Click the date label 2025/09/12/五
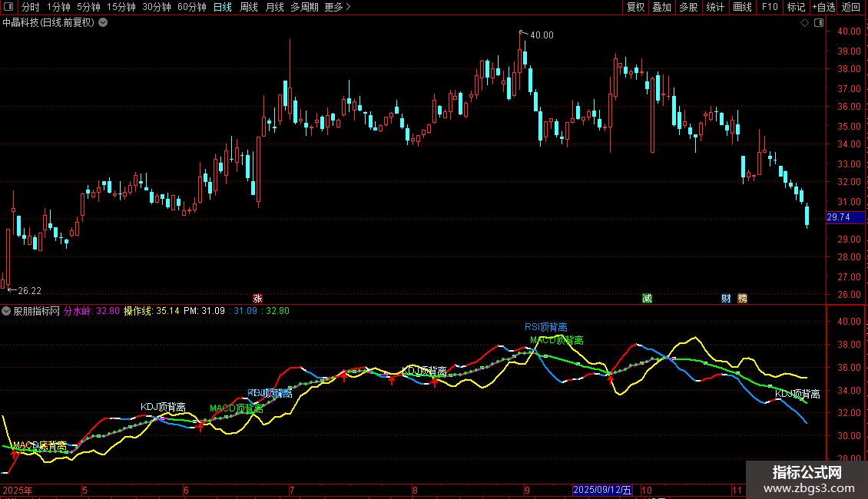This screenshot has height=499, width=868. click(x=602, y=490)
